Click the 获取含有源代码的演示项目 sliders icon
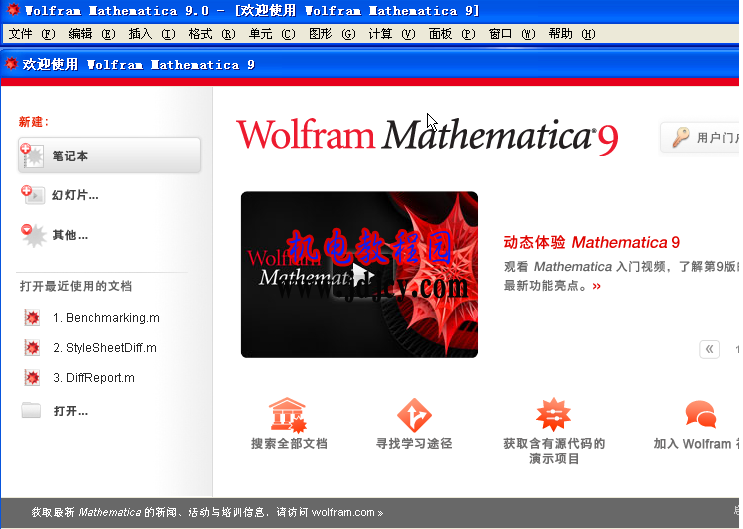Screen dimensions: 743x529 click(x=553, y=415)
